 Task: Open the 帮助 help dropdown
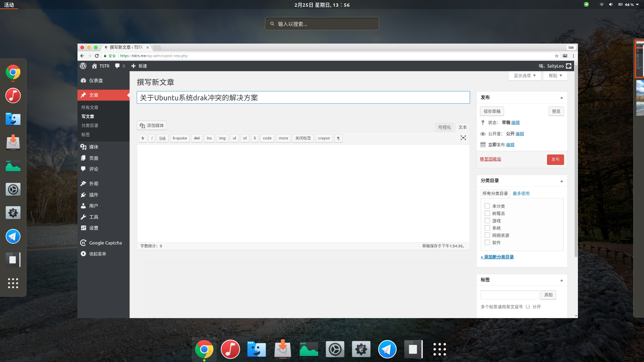(555, 76)
